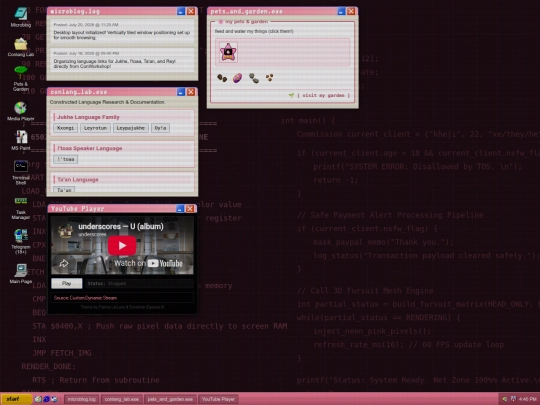Click the third quick launch icon
540x405 pixels.
[54, 399]
